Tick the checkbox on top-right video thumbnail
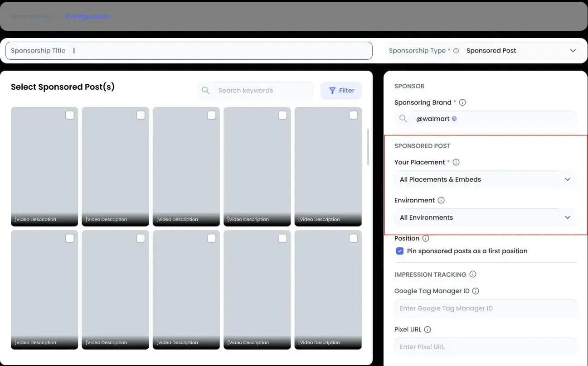The image size is (588, 366). [353, 115]
